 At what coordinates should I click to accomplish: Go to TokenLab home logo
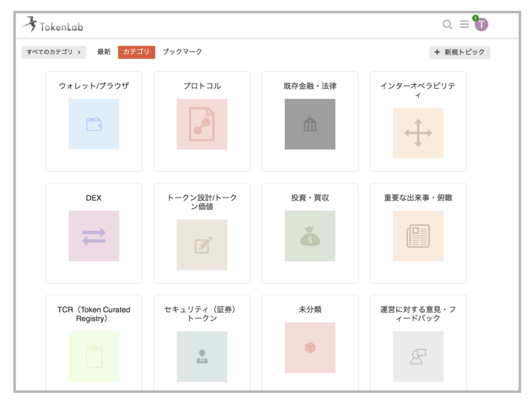54,24
